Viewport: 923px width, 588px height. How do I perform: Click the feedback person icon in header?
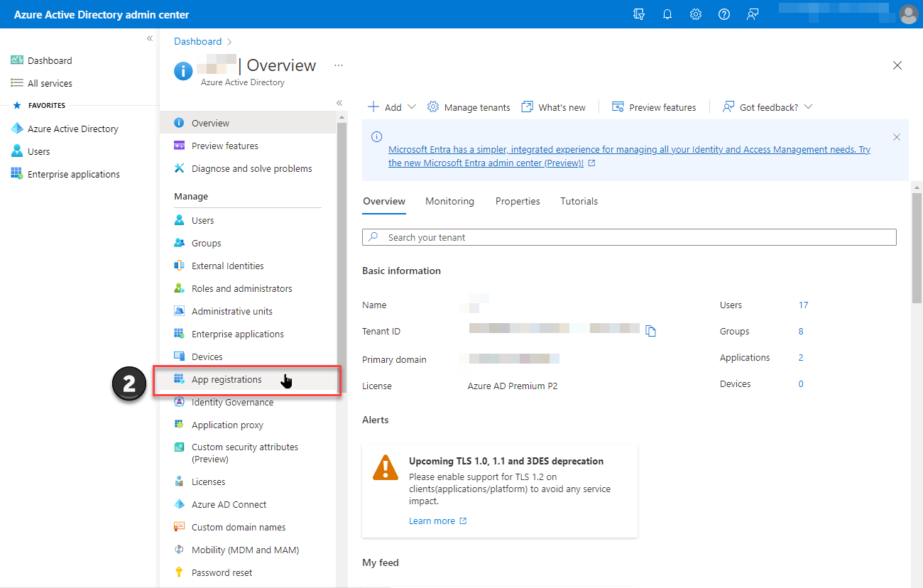753,14
